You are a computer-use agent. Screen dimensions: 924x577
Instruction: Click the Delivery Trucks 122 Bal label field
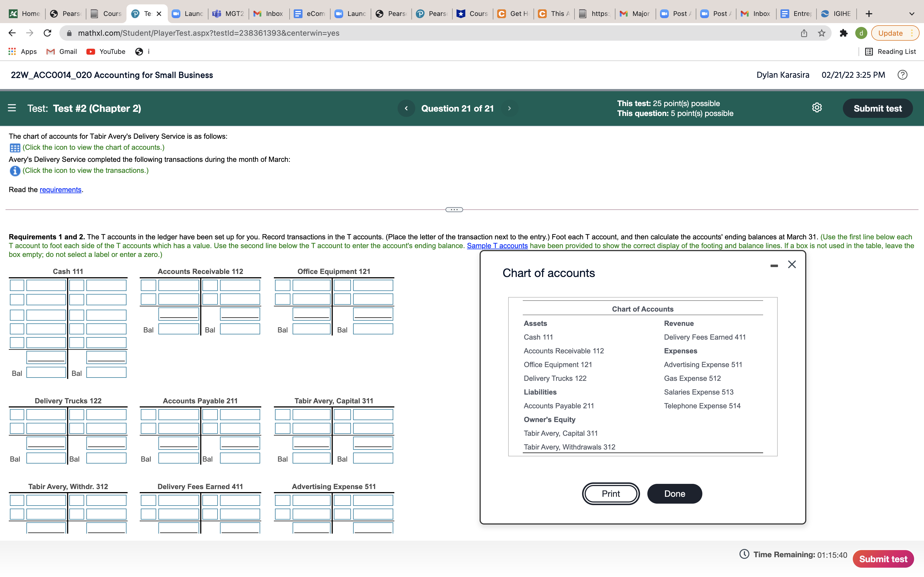click(15, 459)
